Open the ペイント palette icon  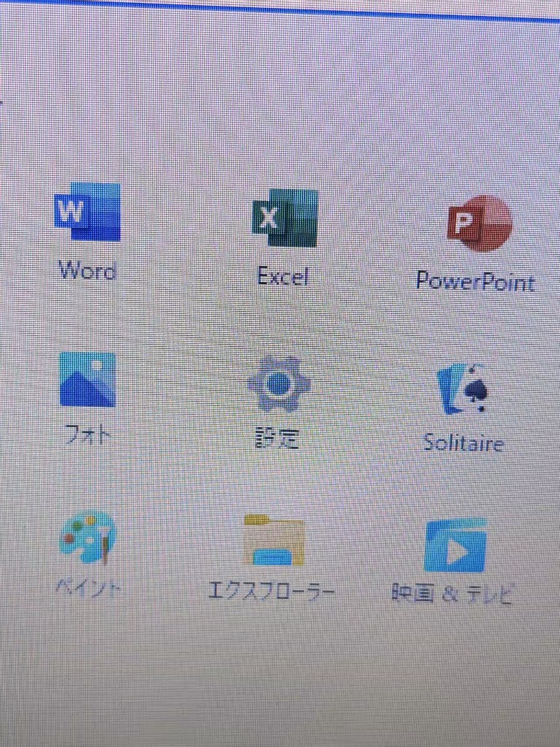point(88,538)
